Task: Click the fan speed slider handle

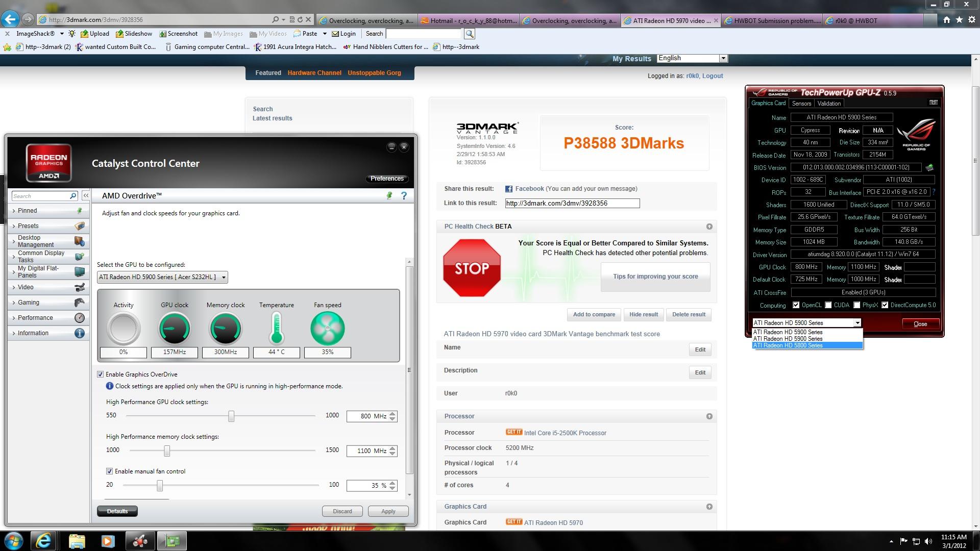Action: 160,486
